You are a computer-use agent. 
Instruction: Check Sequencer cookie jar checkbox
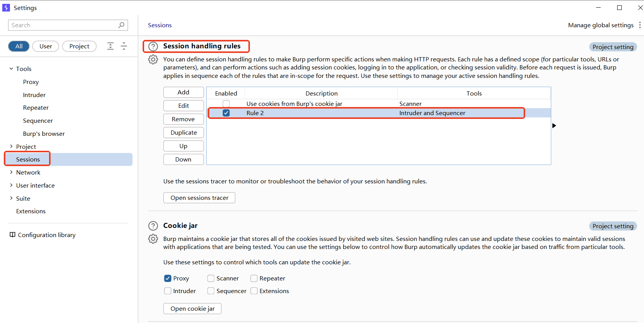pyautogui.click(x=211, y=291)
